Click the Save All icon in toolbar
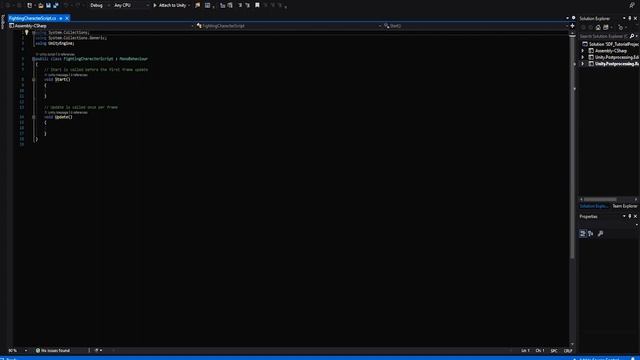The image size is (640, 360). pyautogui.click(x=56, y=5)
